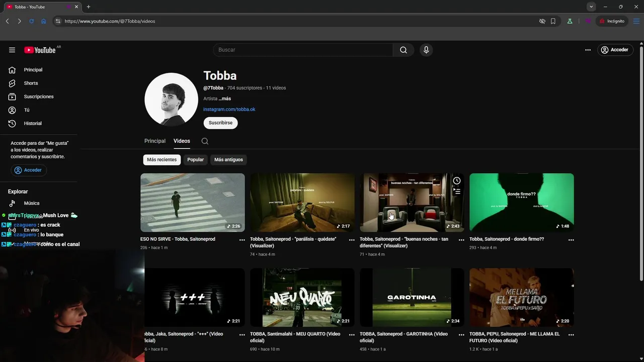This screenshot has height=362, width=644.
Task: Open options menu for ESO NO SIRVE video
Action: click(x=242, y=240)
